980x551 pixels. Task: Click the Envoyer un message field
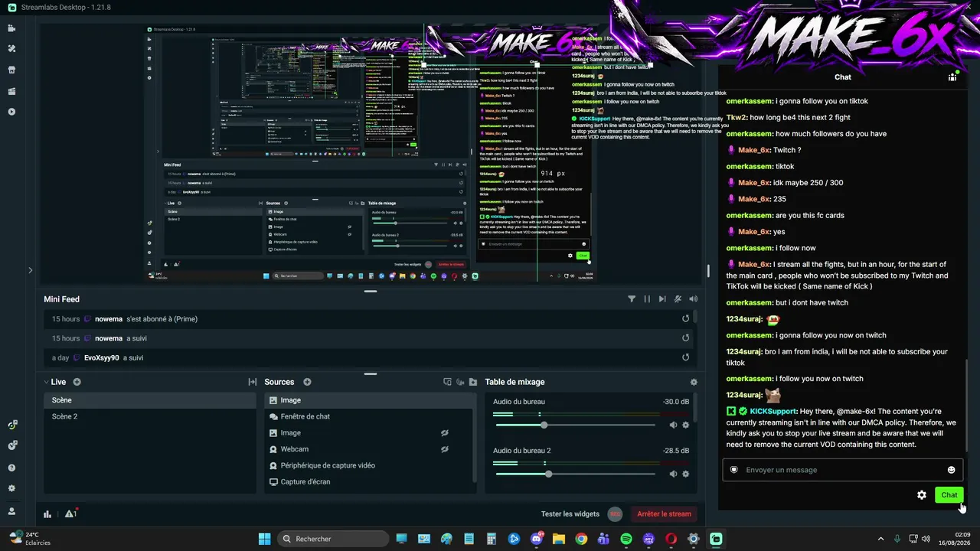pyautogui.click(x=842, y=470)
